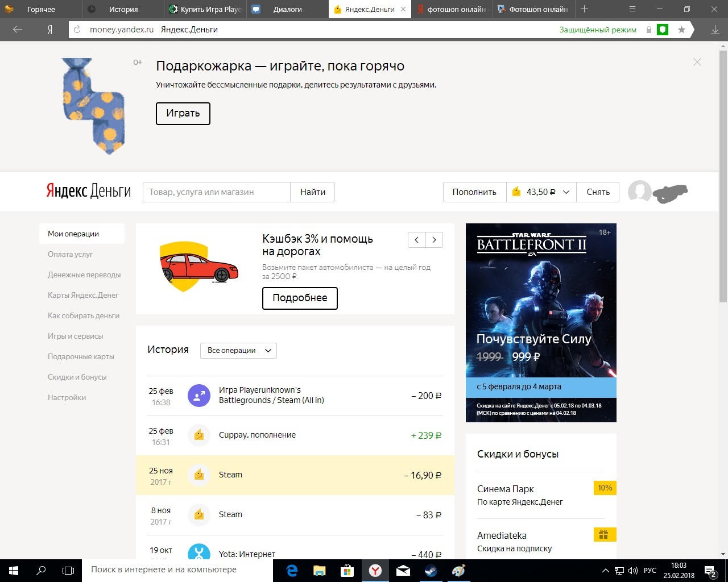Screen dimensions: 728x582
Task: Show previous promo with left arrow
Action: pos(416,240)
